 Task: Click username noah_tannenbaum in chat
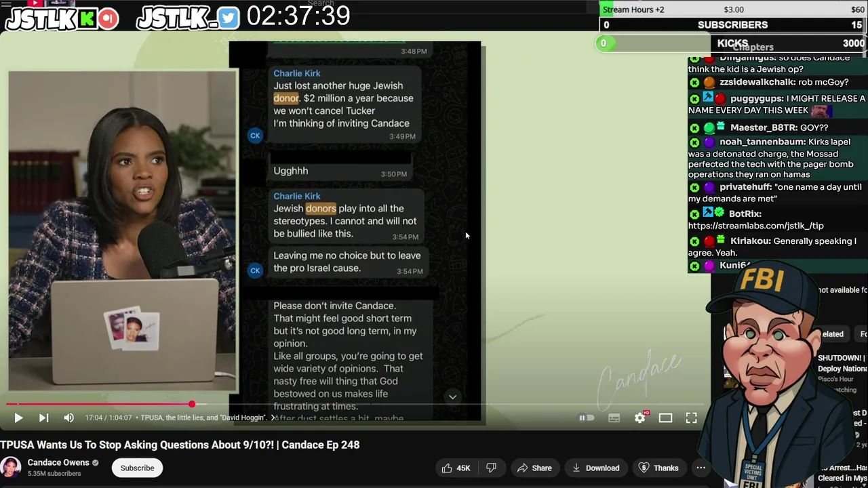(x=763, y=142)
